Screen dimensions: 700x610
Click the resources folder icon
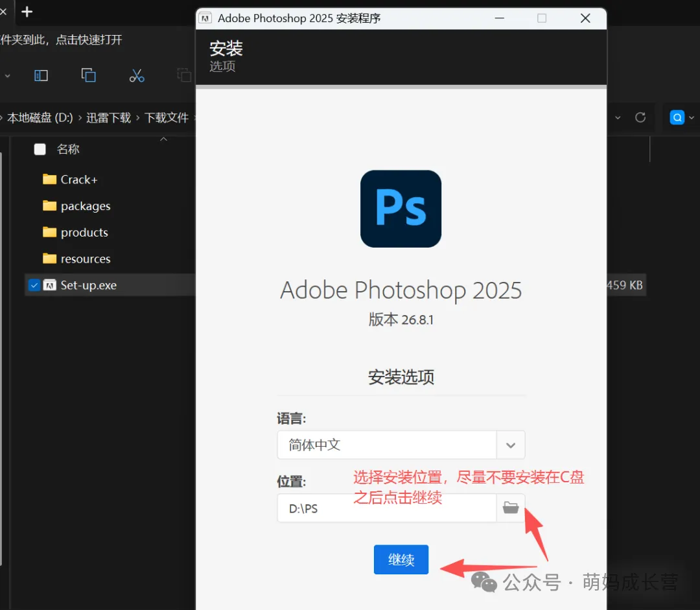(49, 258)
